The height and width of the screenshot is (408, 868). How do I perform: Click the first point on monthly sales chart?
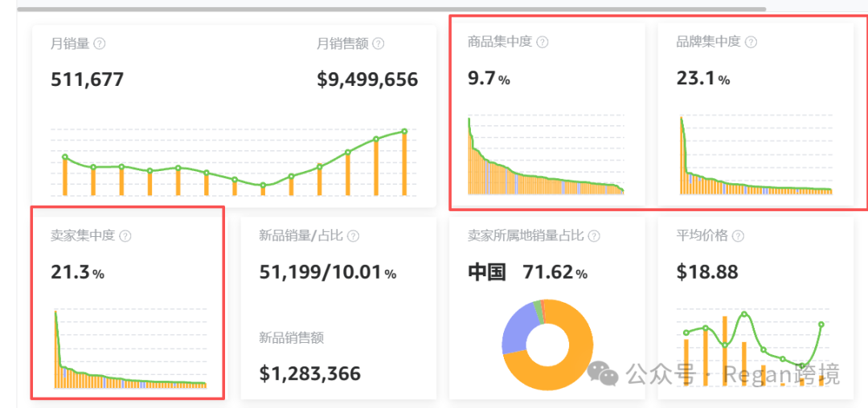65,157
